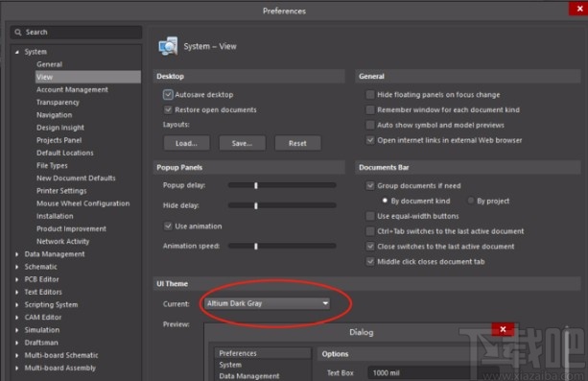Screen dimensions: 588x381
Task: Toggle Open internet links in external browser
Action: coord(370,140)
